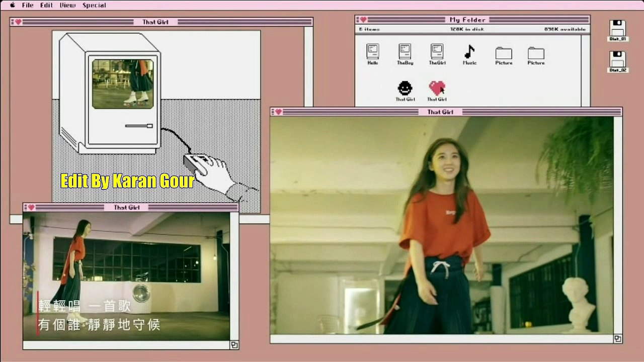Image resolution: width=644 pixels, height=362 pixels.
Task: Click the title bar of the lyrics window
Action: [x=131, y=207]
